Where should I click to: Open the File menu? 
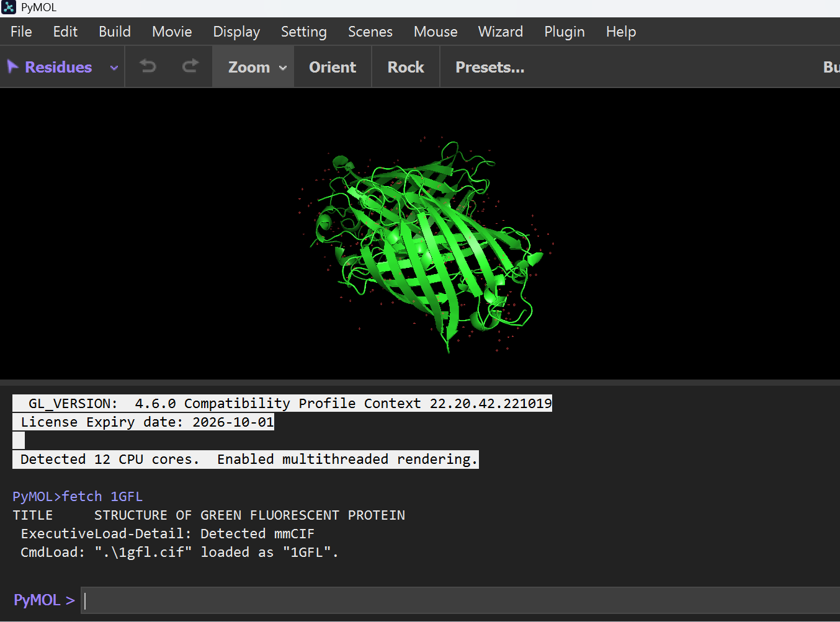click(21, 32)
